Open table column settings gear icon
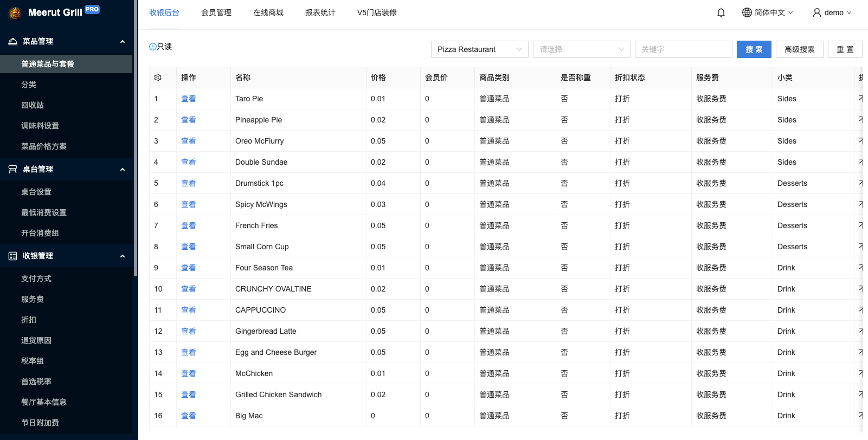 coord(158,77)
